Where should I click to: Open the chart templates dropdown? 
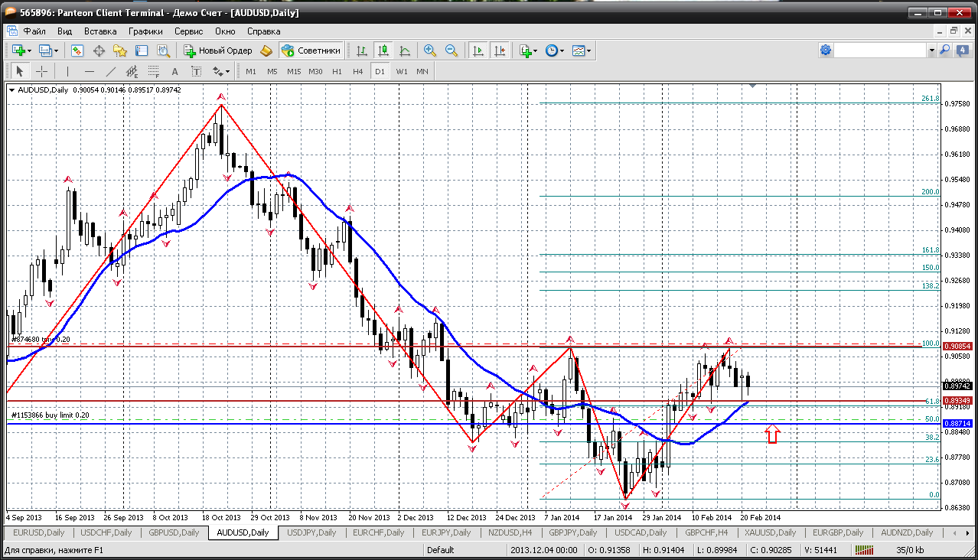[x=588, y=50]
